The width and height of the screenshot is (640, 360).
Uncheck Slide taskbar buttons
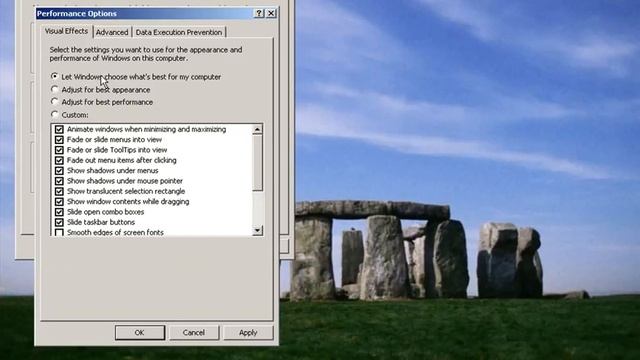(x=59, y=222)
